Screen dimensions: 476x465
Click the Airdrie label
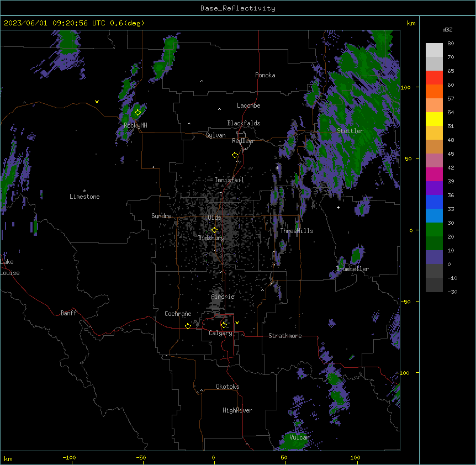click(223, 297)
